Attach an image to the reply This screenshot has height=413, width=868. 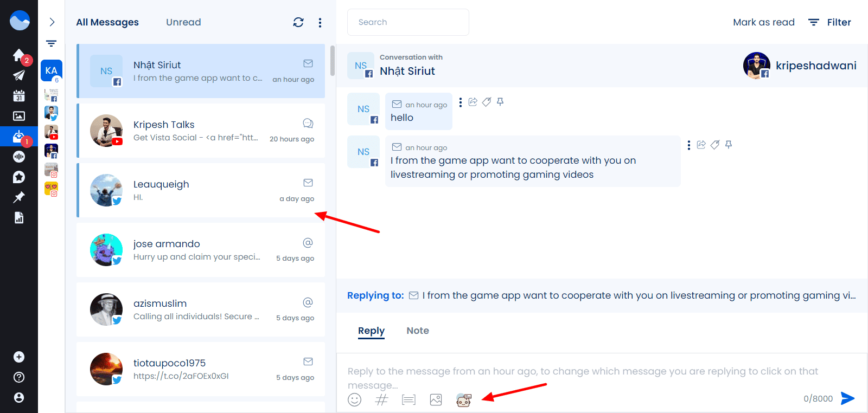tap(436, 400)
